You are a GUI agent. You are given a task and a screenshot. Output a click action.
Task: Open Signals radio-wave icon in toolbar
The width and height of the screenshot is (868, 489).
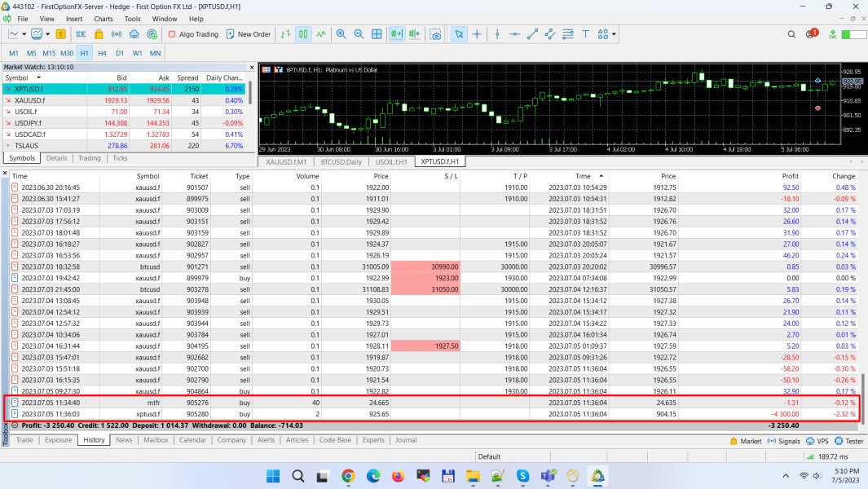pyautogui.click(x=117, y=34)
